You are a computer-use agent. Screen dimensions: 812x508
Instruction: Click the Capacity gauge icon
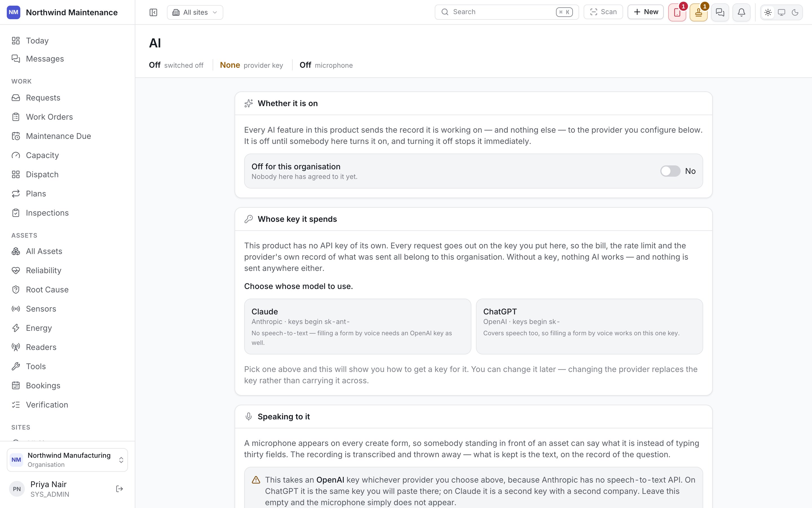click(x=16, y=155)
